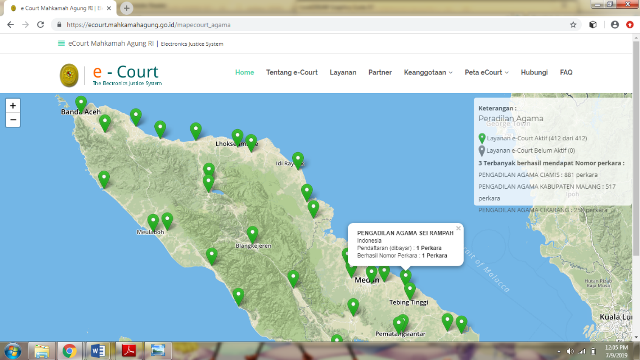The width and height of the screenshot is (640, 360).
Task: Click the map marker at Blangkejeren
Action: coord(253,235)
